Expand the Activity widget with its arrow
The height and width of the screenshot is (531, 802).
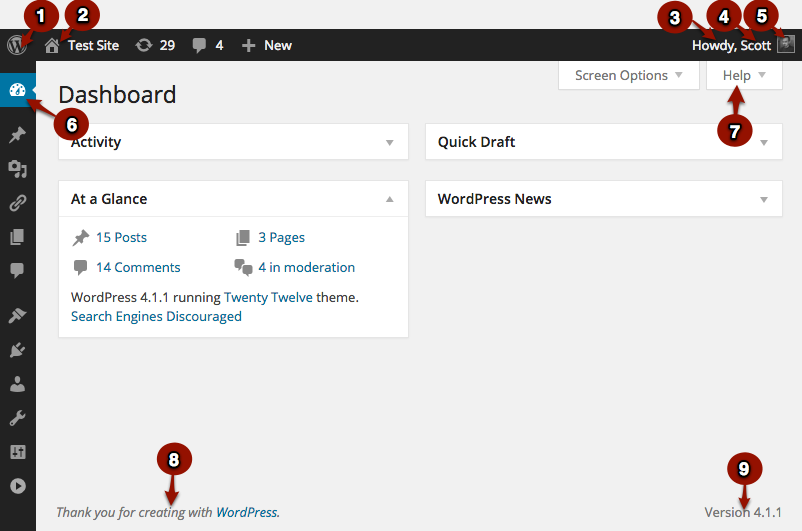(390, 142)
